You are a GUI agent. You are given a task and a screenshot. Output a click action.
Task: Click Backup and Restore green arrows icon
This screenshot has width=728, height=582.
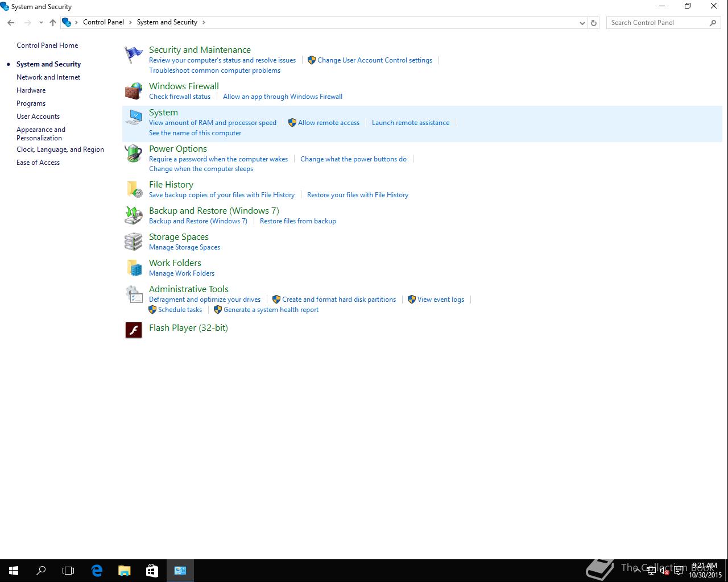pyautogui.click(x=134, y=215)
